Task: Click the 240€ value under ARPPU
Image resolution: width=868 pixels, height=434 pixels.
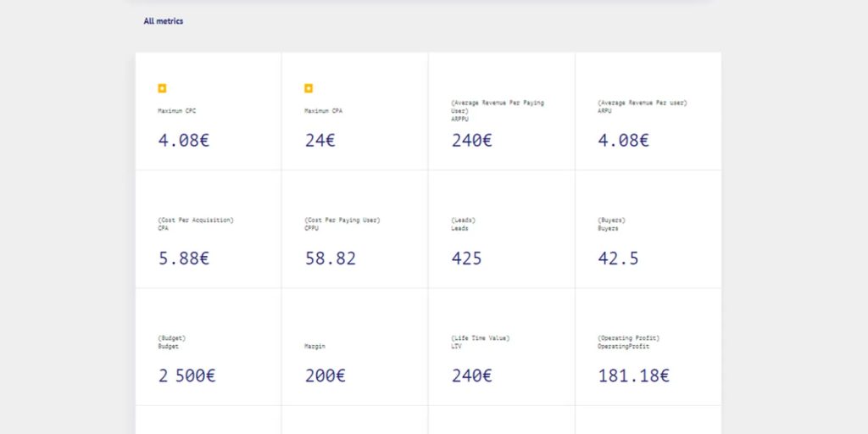Action: [471, 141]
